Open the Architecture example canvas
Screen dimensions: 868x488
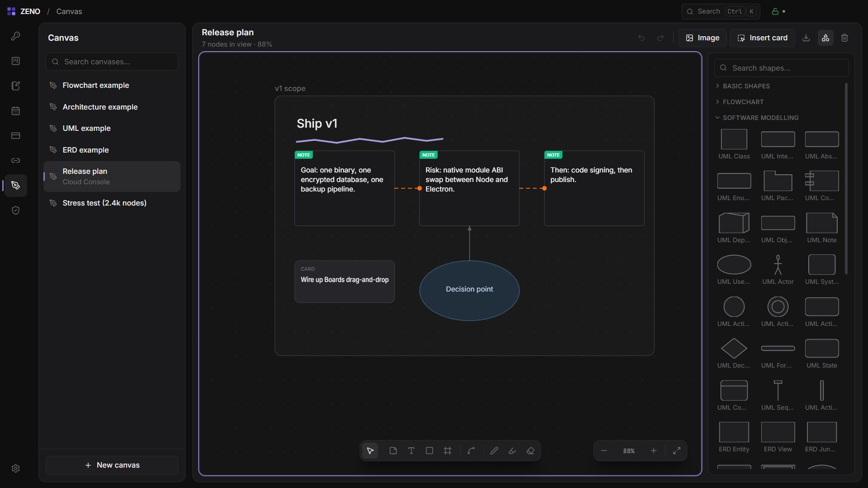pyautogui.click(x=112, y=107)
